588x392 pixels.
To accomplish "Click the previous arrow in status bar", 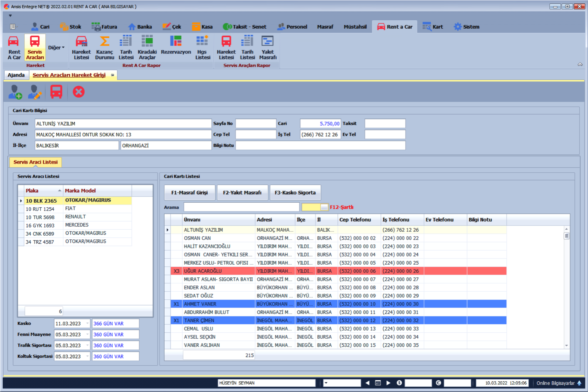I will click(x=367, y=383).
